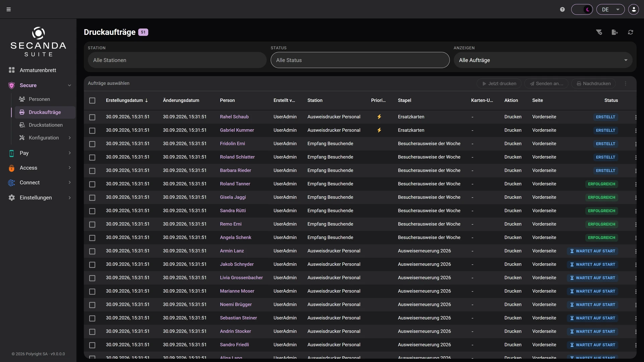Expand the Access menu
Viewport: 644px width, 362px height.
[x=40, y=168]
